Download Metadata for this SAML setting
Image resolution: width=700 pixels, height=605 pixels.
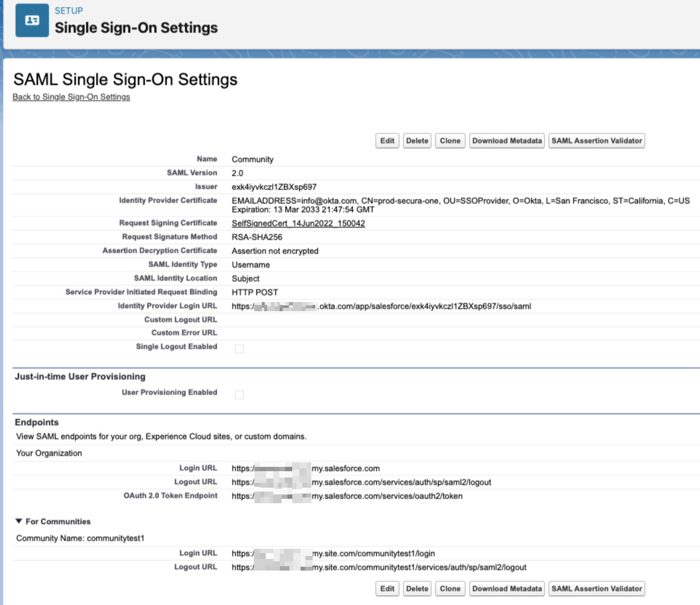pos(507,141)
